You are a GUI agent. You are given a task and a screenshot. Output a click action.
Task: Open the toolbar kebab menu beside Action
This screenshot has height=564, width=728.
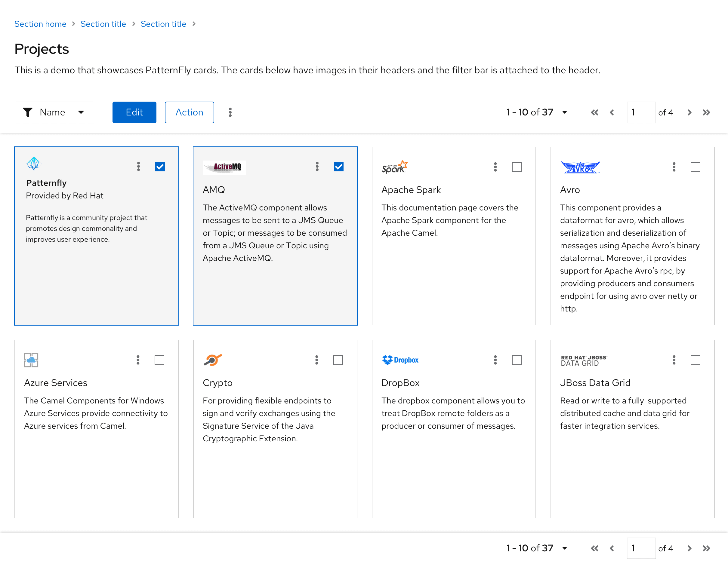(230, 112)
